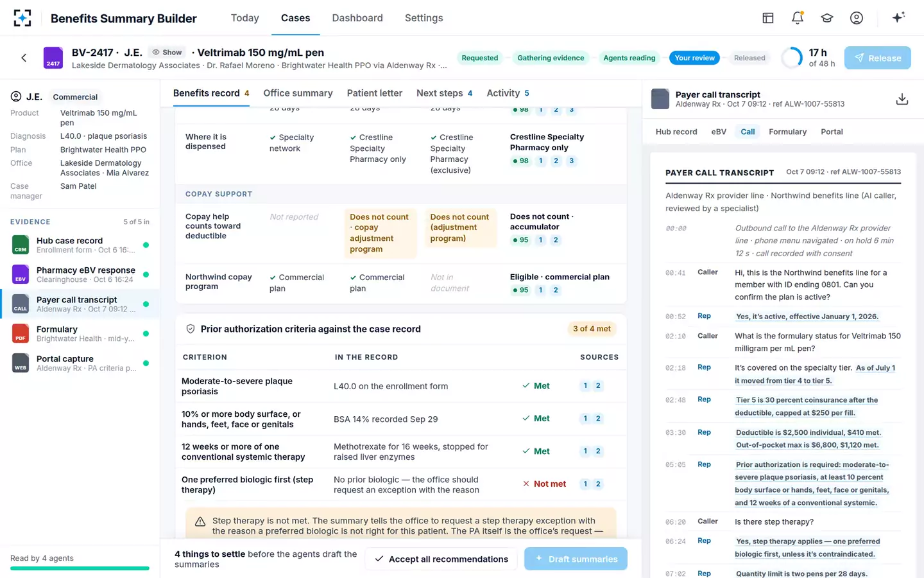924x578 pixels.
Task: Open the notifications bell
Action: pyautogui.click(x=798, y=18)
